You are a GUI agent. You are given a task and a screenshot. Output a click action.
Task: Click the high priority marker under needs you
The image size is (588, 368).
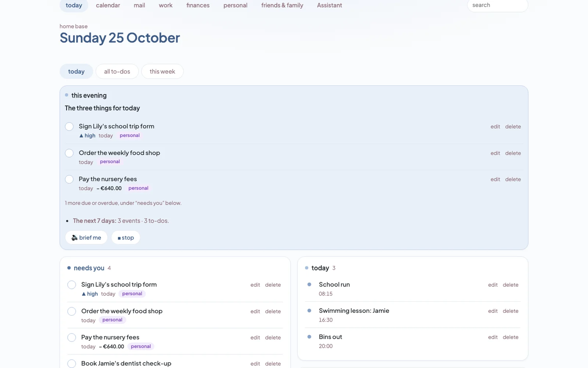click(90, 294)
